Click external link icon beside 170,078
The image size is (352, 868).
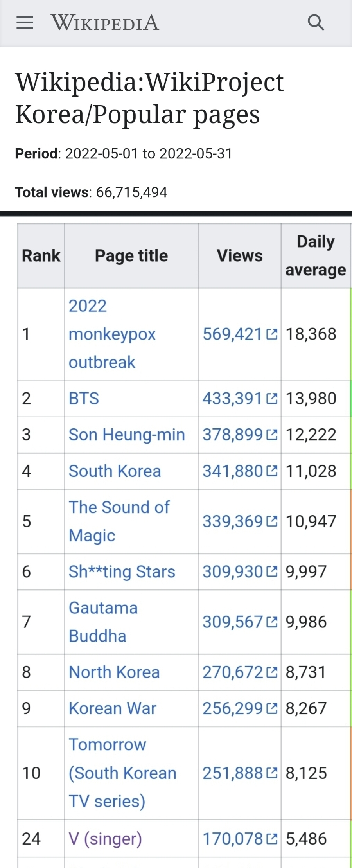[272, 839]
